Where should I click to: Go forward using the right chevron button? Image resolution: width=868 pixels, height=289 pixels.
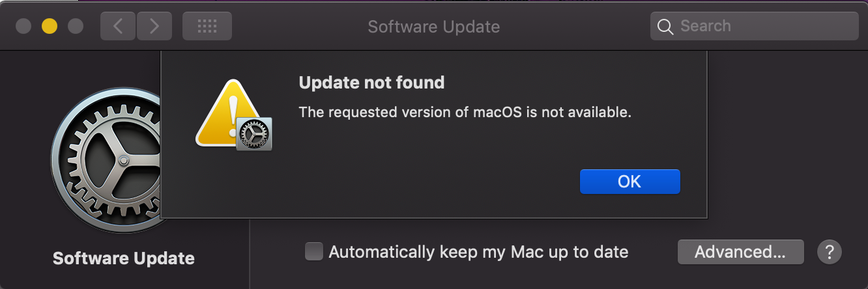click(154, 26)
